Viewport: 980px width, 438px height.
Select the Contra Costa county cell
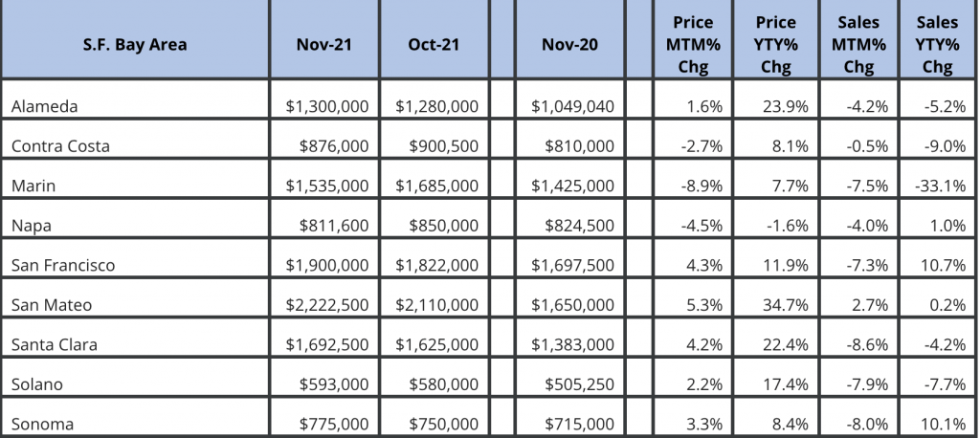(60, 146)
